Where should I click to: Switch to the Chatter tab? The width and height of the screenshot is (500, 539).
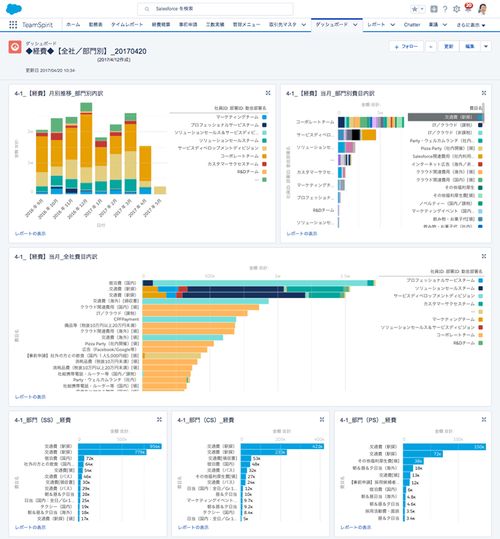pyautogui.click(x=412, y=25)
